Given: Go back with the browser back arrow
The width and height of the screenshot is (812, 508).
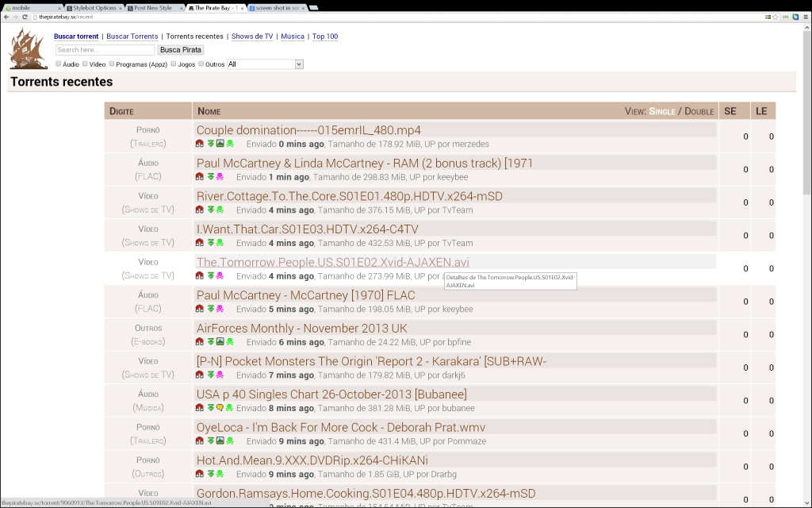Looking at the screenshot, I should click(x=6, y=17).
